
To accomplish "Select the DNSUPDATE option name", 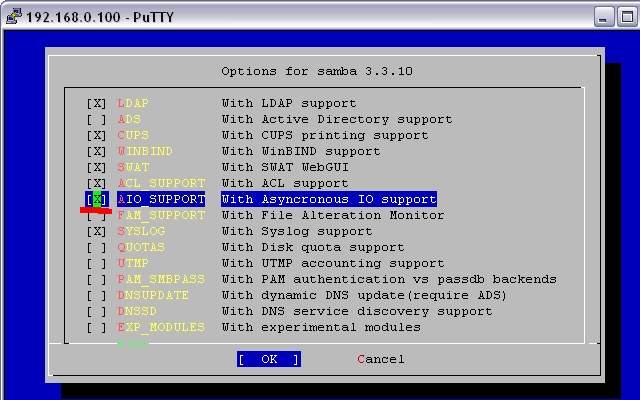I will pyautogui.click(x=153, y=295).
